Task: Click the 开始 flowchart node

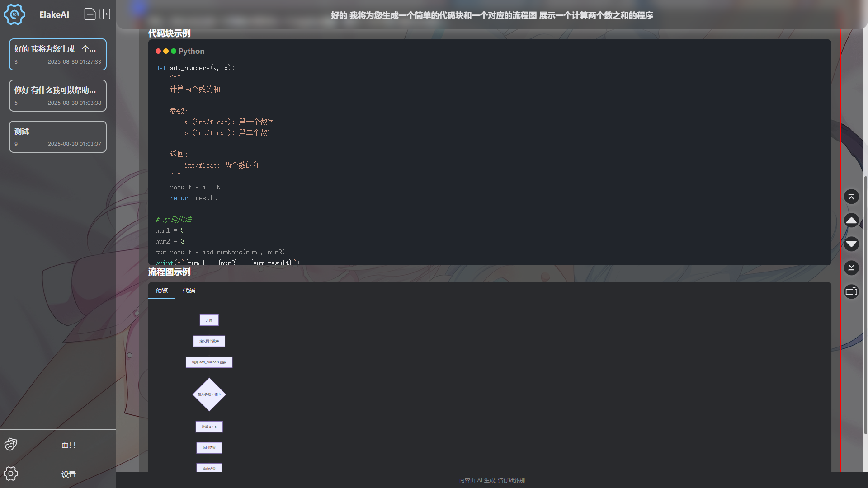Action: pyautogui.click(x=209, y=320)
